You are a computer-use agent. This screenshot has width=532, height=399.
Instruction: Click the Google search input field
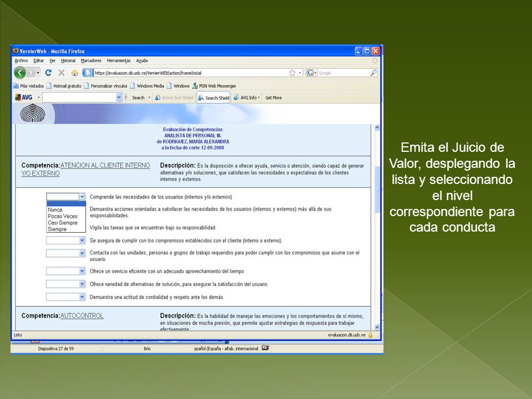click(x=344, y=73)
